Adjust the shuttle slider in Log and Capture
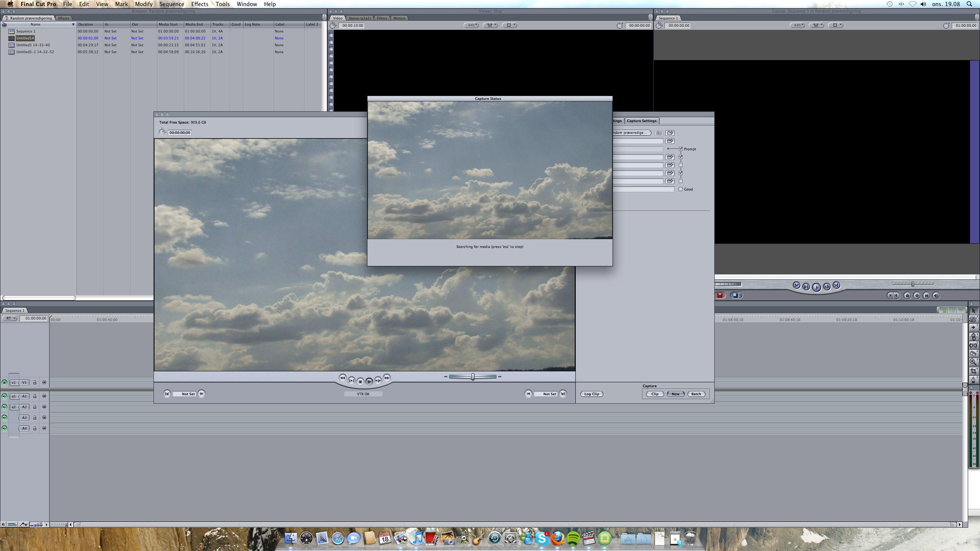This screenshot has width=980, height=551. [473, 377]
